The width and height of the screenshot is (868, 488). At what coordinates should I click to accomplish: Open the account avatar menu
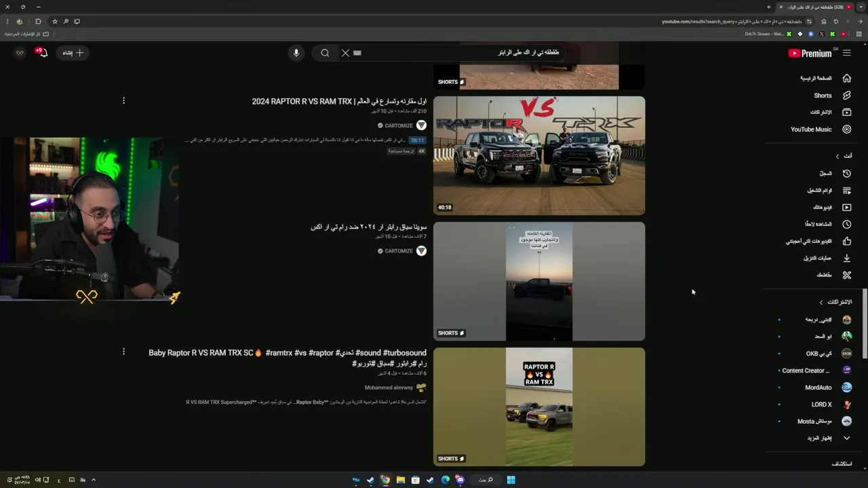(20, 53)
